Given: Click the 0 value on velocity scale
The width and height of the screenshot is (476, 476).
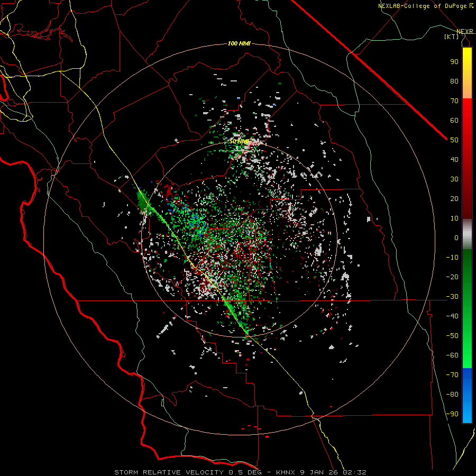Looking at the screenshot, I should (x=456, y=238).
